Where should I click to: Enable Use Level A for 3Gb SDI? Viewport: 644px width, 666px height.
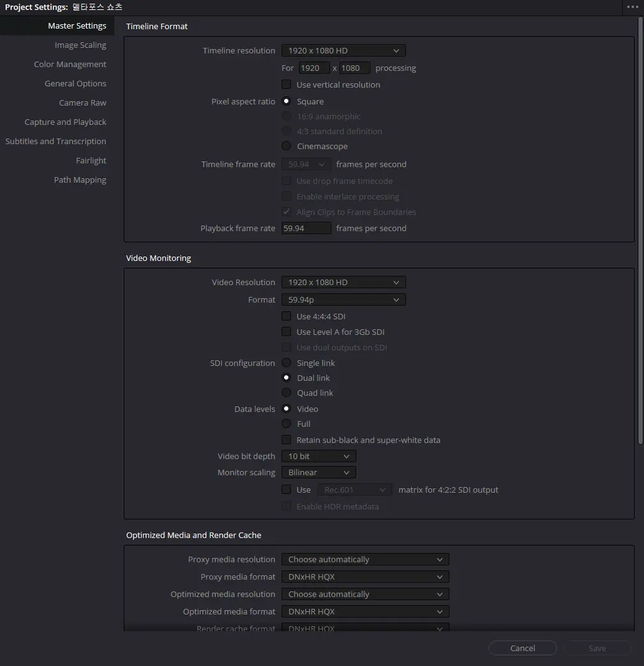click(x=287, y=331)
